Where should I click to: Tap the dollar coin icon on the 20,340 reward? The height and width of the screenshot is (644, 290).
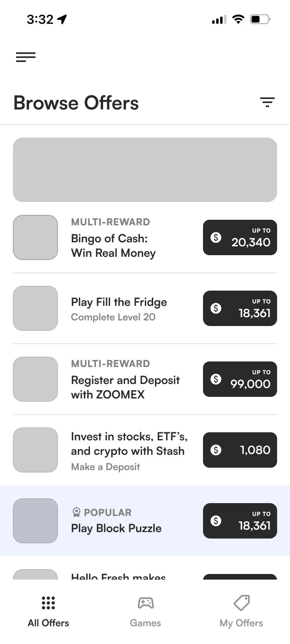216,237
